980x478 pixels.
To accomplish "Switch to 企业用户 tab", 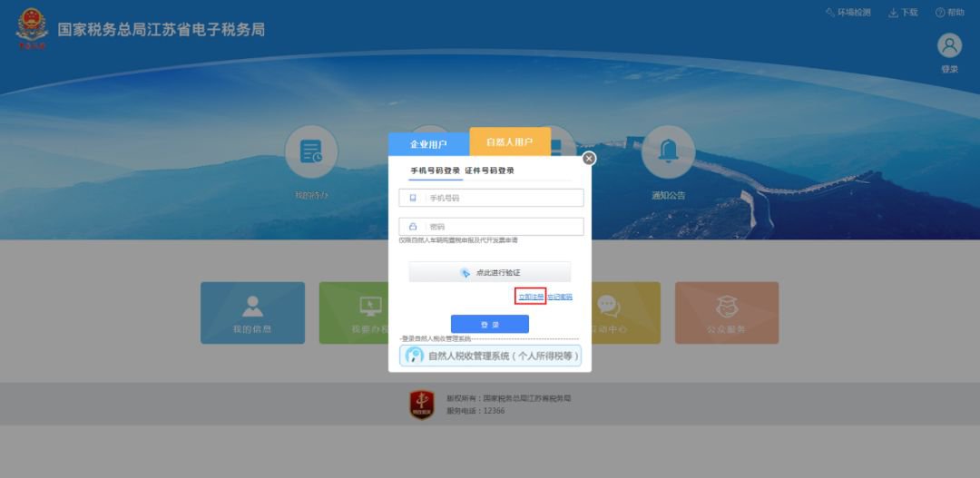I will point(428,144).
